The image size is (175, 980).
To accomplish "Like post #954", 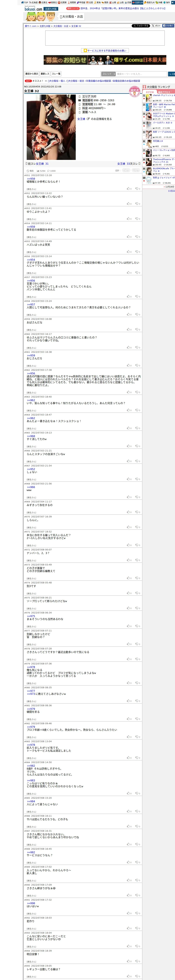I will pos(129,237).
